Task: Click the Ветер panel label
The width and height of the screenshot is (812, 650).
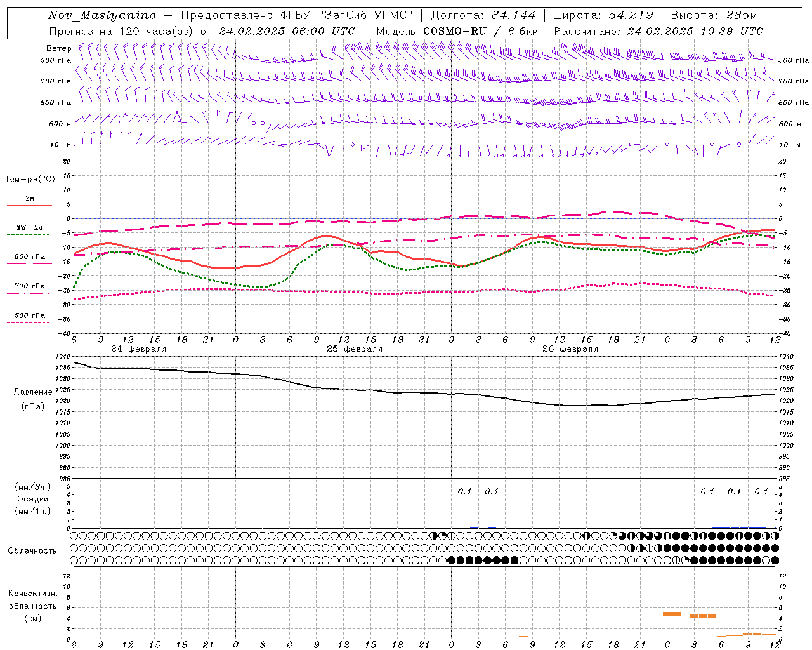Action: [58, 48]
